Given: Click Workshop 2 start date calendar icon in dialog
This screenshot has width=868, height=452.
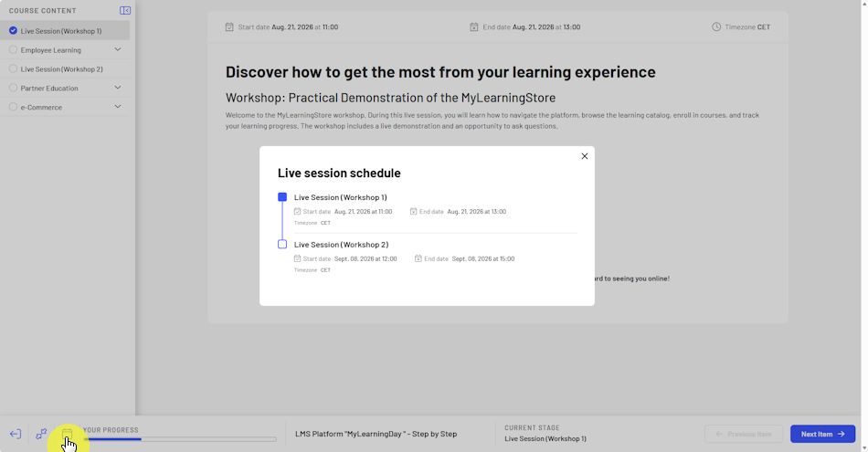Looking at the screenshot, I should tap(297, 258).
